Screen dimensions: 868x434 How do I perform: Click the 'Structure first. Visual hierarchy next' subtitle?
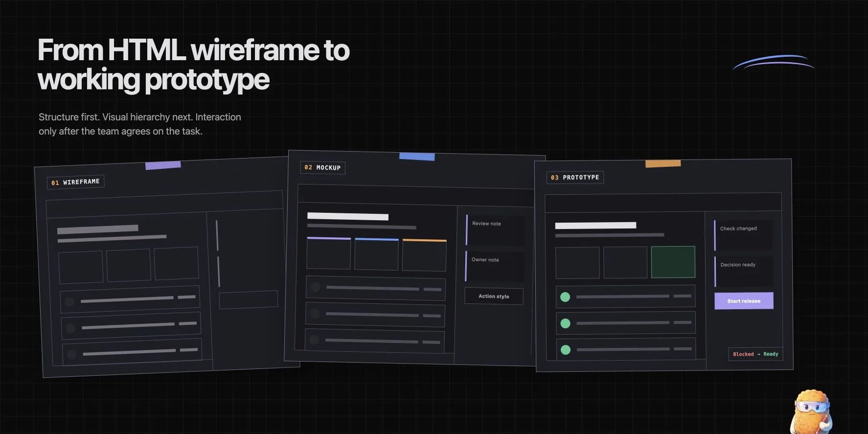(x=140, y=124)
